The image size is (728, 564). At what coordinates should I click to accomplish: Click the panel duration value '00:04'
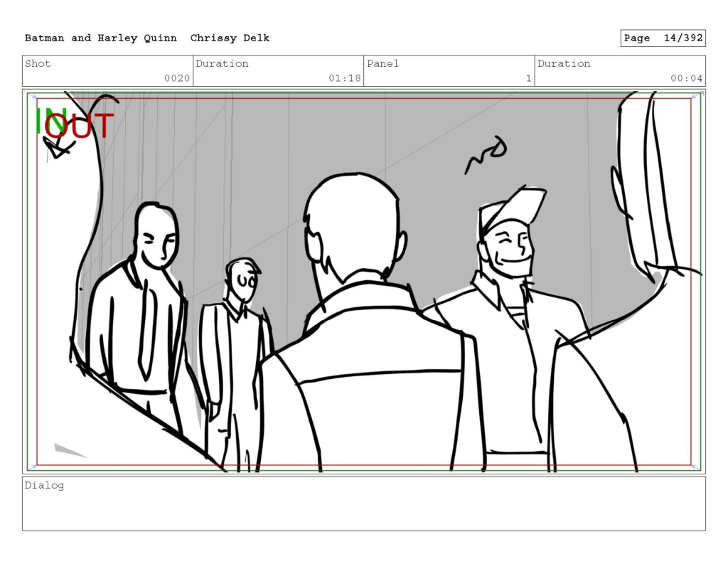(x=686, y=78)
